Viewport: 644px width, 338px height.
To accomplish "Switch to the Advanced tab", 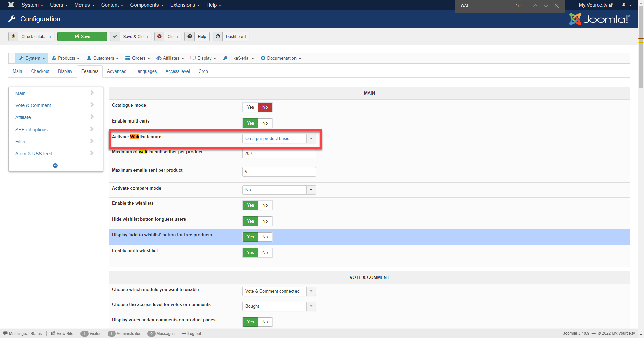I will 117,71.
